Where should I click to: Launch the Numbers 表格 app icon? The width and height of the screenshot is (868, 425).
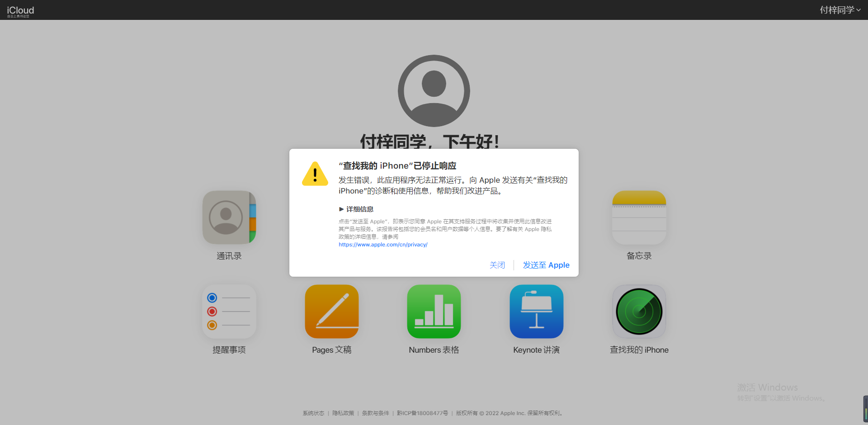(434, 312)
